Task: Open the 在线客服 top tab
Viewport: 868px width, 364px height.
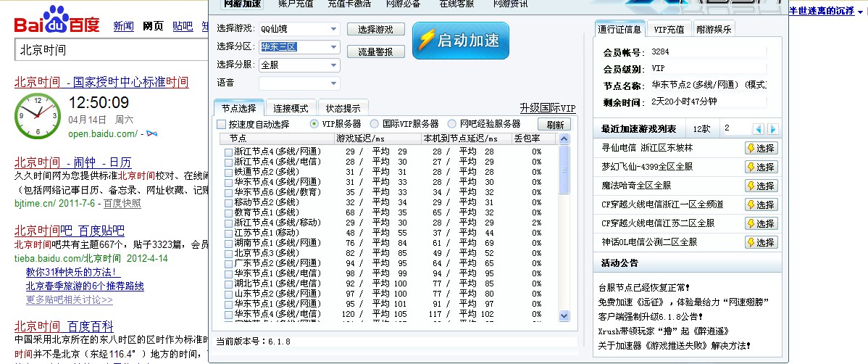Action: tap(456, 4)
